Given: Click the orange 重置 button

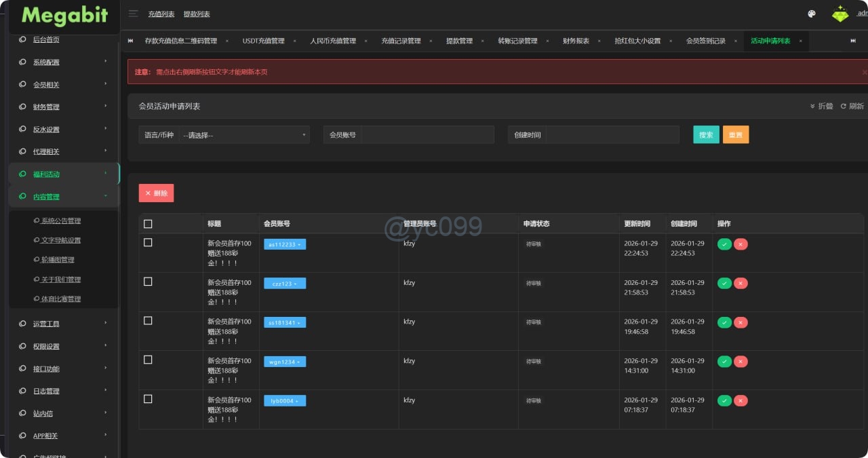Looking at the screenshot, I should pos(736,135).
